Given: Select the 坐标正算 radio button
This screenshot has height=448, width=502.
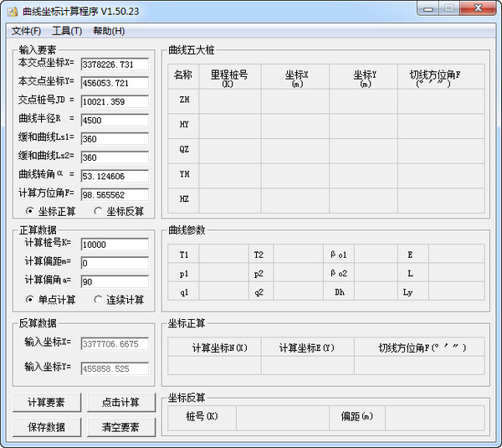Looking at the screenshot, I should click(x=31, y=211).
